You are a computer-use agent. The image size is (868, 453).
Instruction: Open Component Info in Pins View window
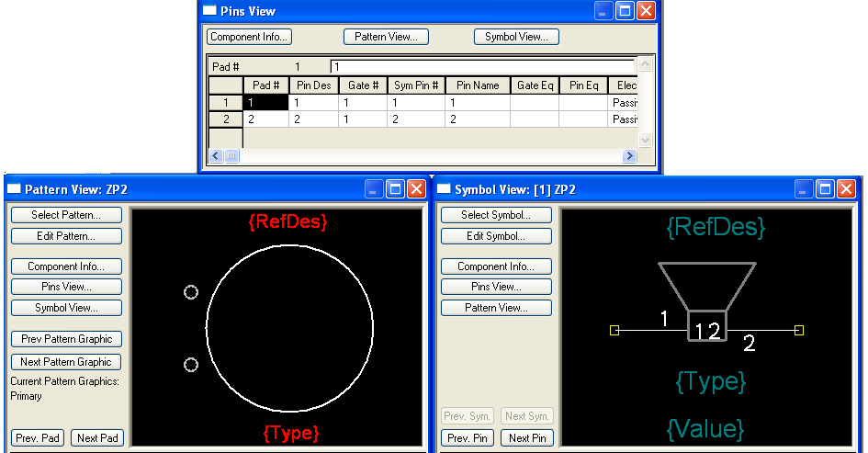point(249,37)
